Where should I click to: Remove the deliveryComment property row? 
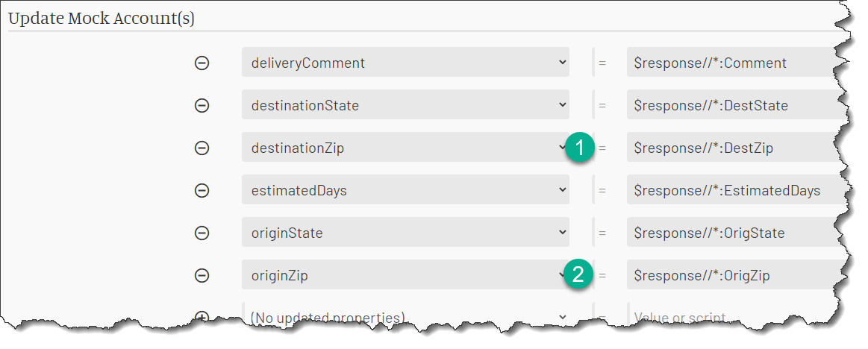click(202, 63)
